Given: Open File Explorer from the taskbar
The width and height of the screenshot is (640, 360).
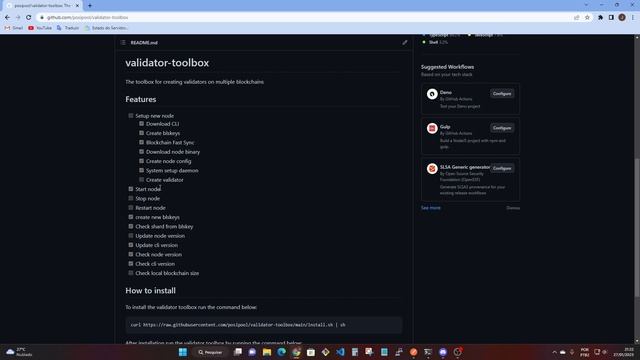Looking at the screenshot, I should pos(267,352).
